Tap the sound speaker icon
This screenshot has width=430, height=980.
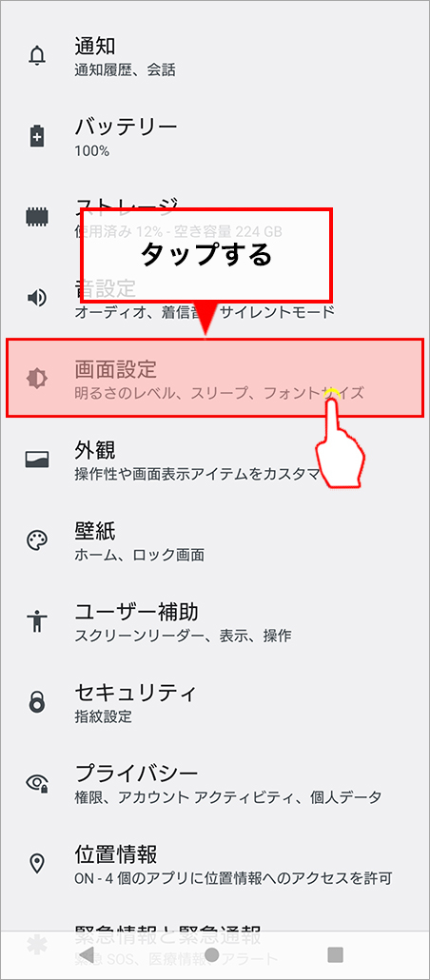(37, 298)
